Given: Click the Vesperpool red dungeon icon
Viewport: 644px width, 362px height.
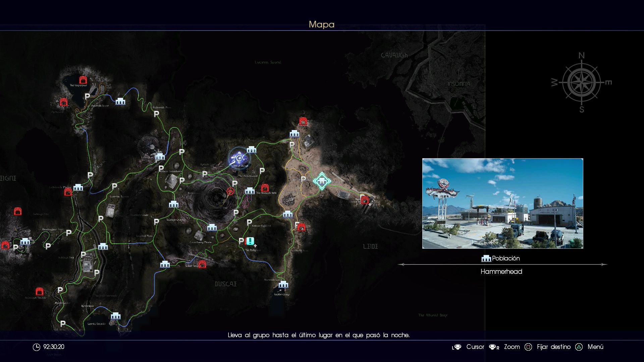Looking at the screenshot, I should click(83, 80).
